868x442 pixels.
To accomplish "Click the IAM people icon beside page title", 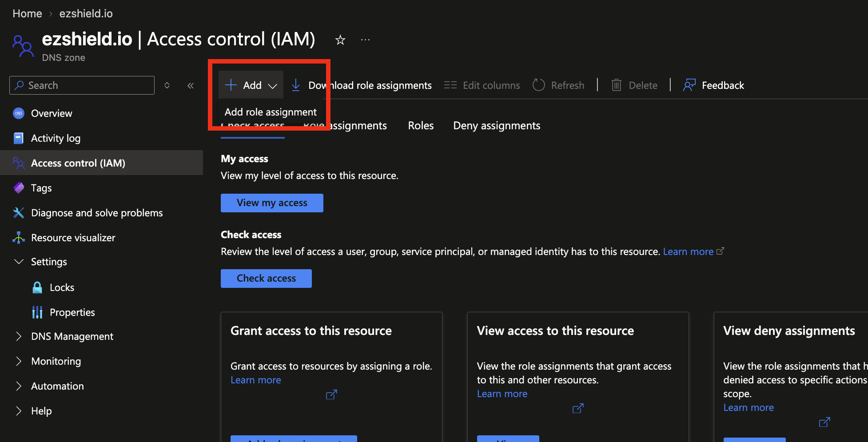I will (23, 46).
